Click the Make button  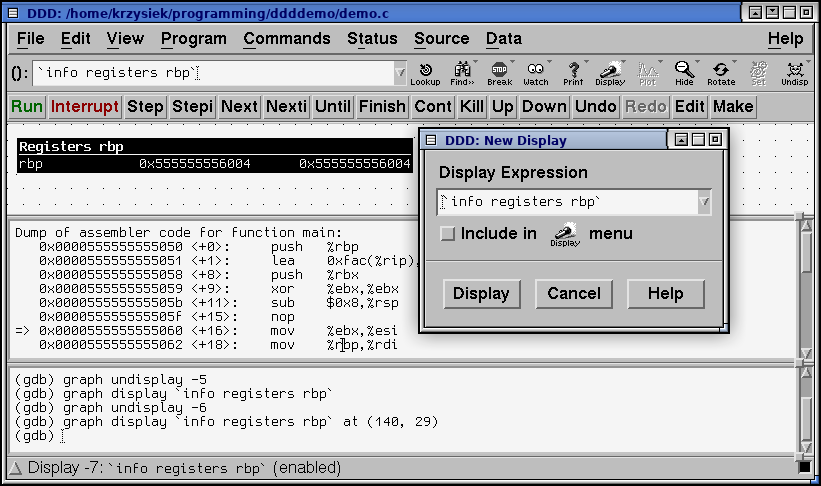coord(733,106)
